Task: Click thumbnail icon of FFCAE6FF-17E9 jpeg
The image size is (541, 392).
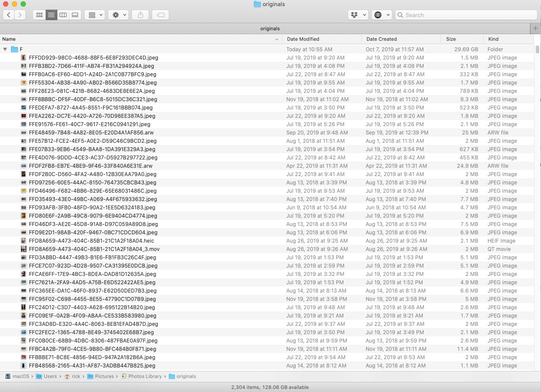Action: pyautogui.click(x=24, y=274)
